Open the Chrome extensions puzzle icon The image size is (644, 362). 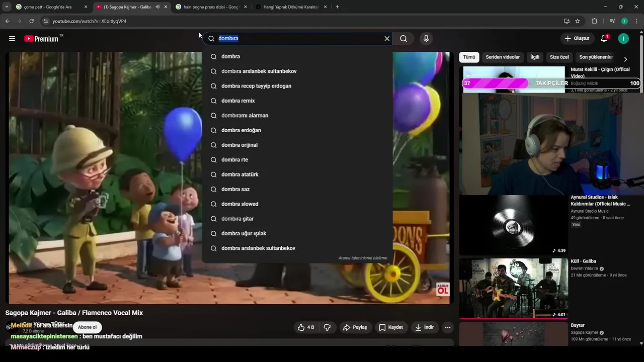(594, 21)
